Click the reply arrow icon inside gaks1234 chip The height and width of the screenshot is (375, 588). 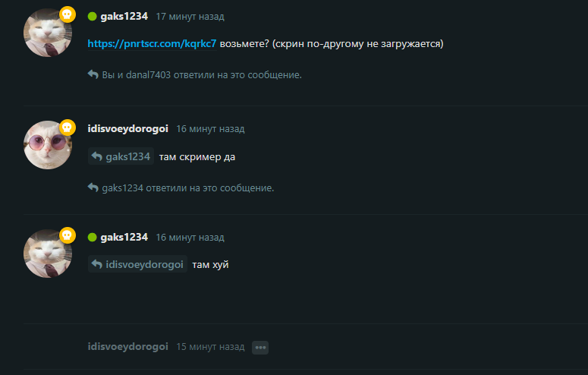[97, 156]
